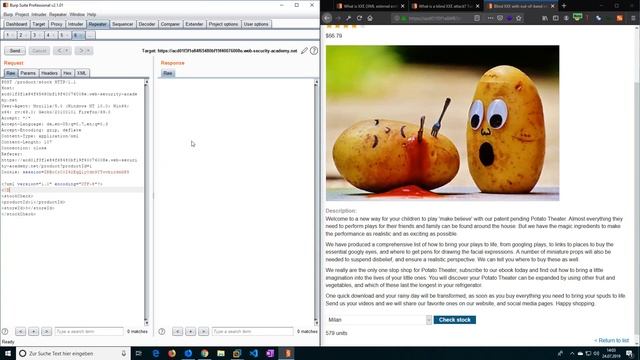Switch request view to Hex
This screenshot has height=360, width=640.
click(x=67, y=73)
